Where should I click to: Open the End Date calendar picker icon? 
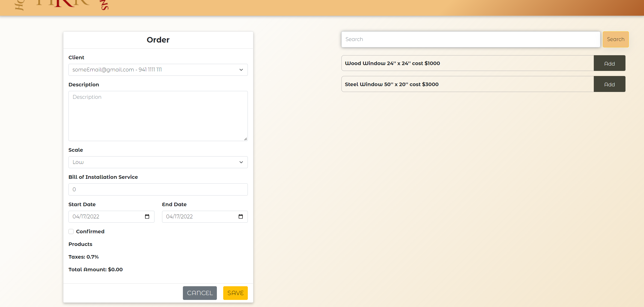[x=240, y=217]
